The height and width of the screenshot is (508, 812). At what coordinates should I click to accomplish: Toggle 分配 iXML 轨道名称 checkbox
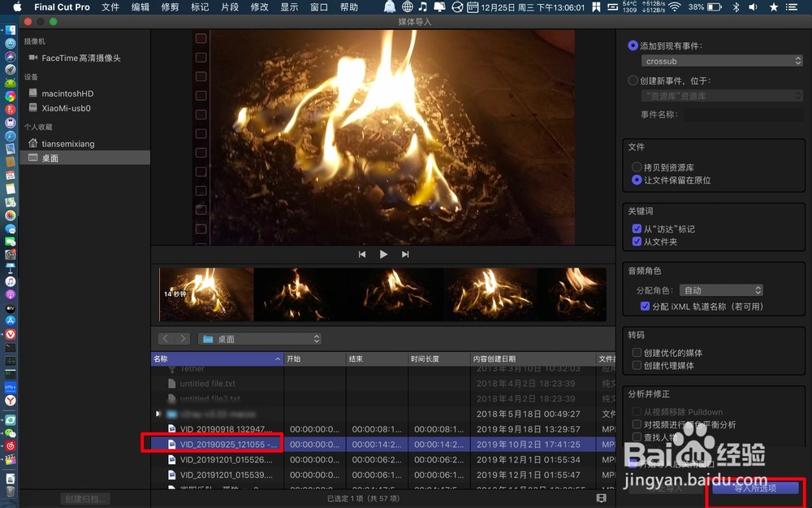645,306
